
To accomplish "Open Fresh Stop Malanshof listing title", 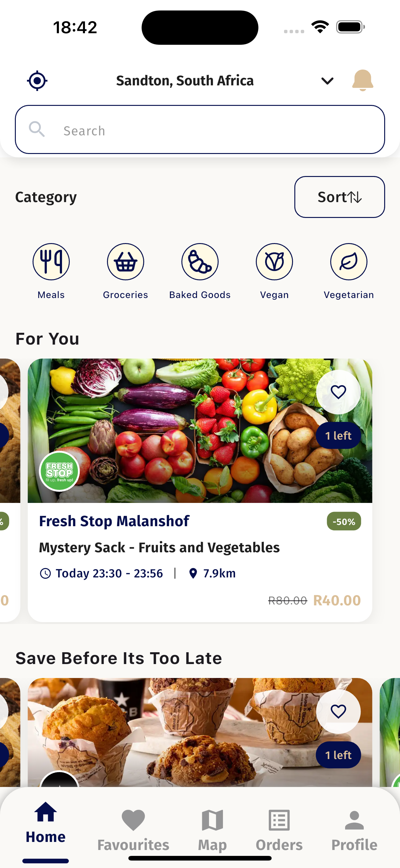I will coord(114,521).
